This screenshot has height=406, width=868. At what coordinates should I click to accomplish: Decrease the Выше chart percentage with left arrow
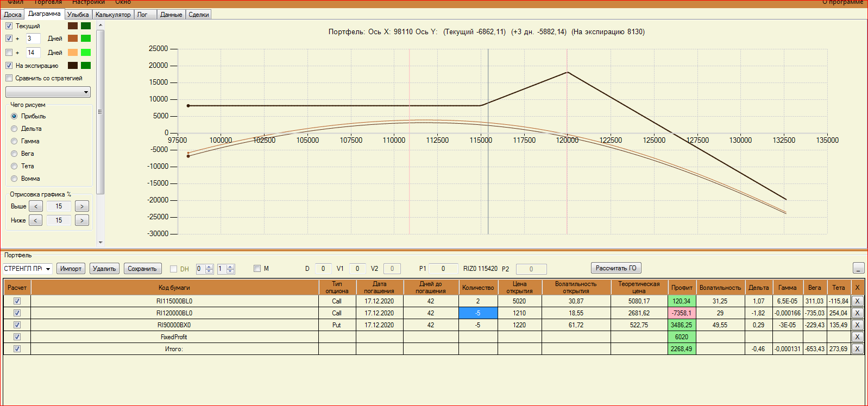tap(36, 206)
